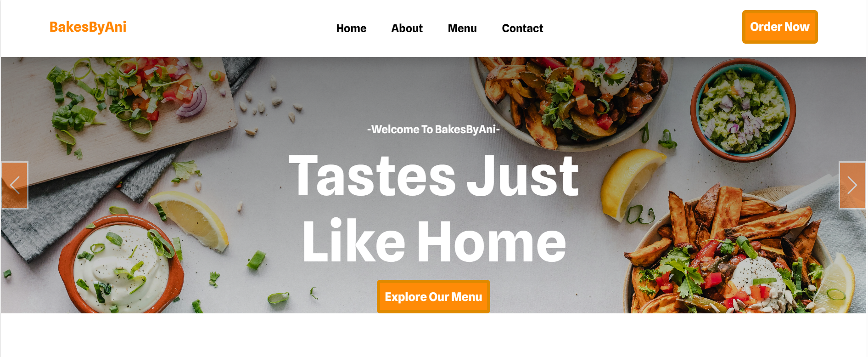Screen dimensions: 868x357
Task: Open the Contact navigation link
Action: [522, 28]
